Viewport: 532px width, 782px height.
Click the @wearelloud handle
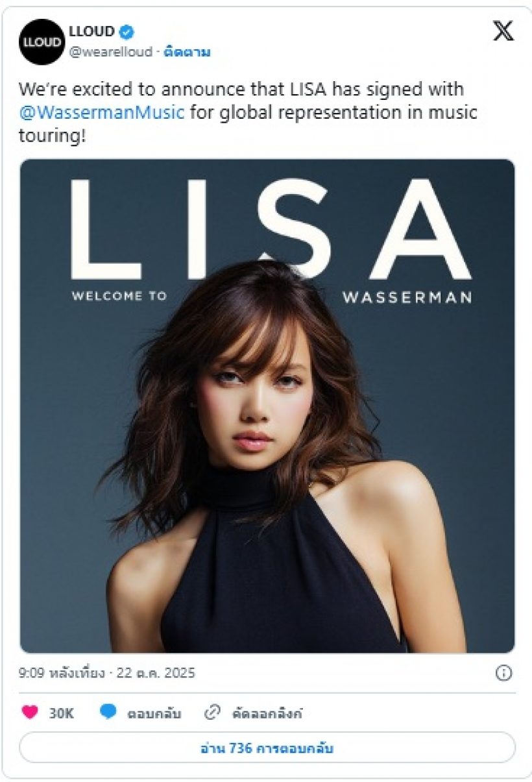point(110,53)
